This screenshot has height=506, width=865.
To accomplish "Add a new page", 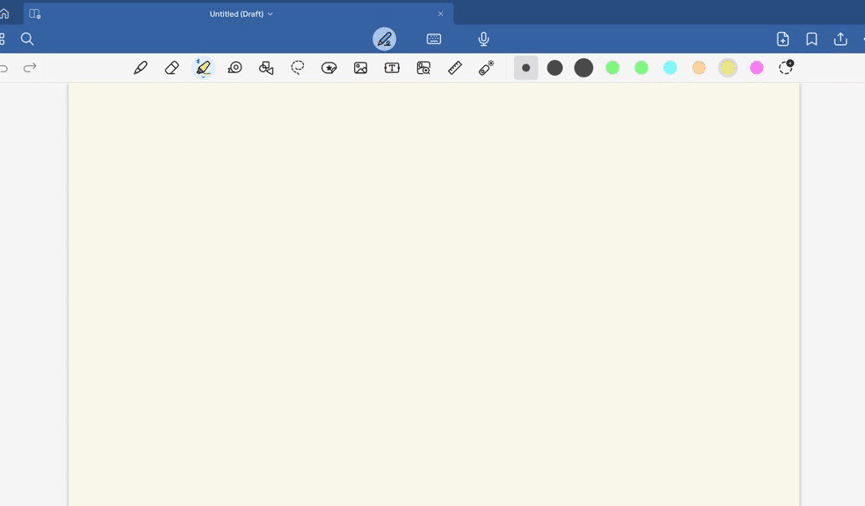I will click(783, 39).
